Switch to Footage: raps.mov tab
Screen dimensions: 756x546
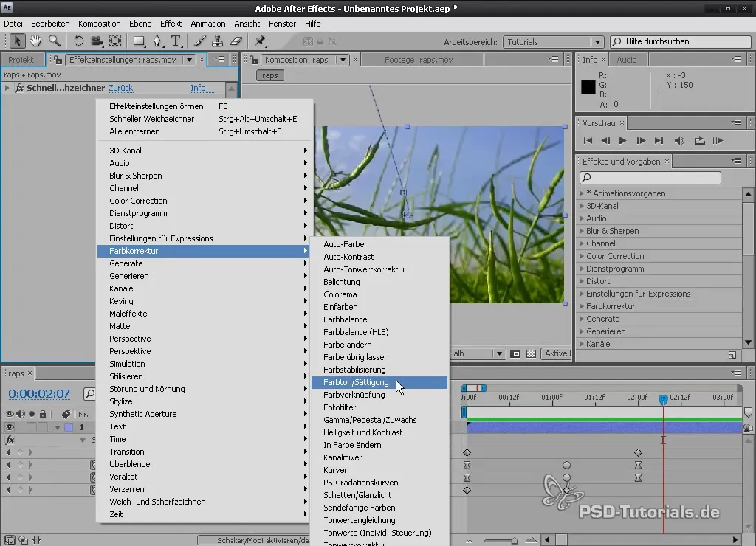pos(419,60)
